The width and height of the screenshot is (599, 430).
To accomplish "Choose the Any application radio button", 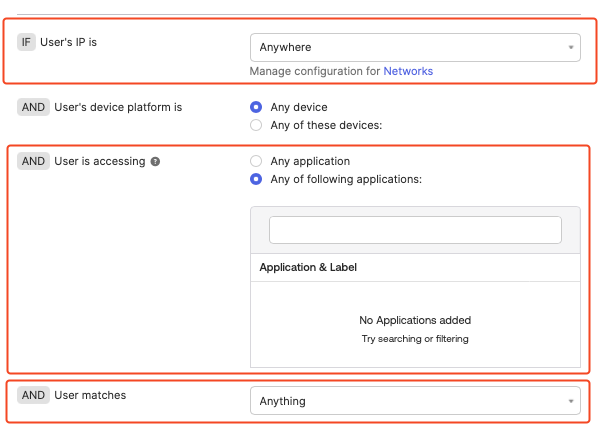I will point(256,161).
